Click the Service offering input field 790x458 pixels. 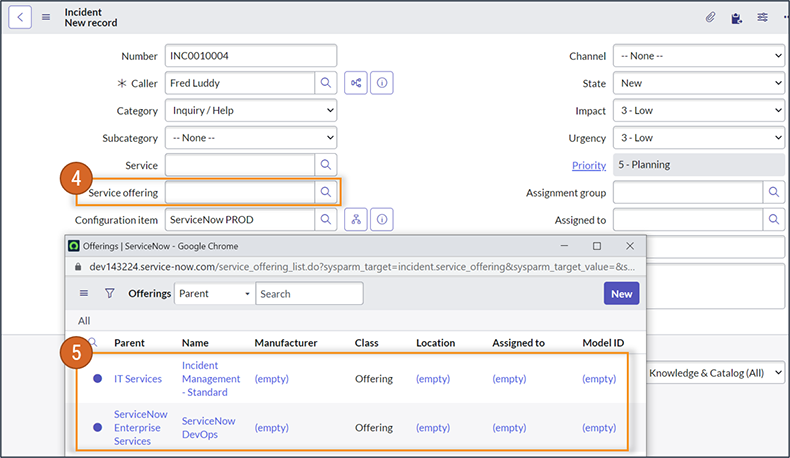point(240,192)
